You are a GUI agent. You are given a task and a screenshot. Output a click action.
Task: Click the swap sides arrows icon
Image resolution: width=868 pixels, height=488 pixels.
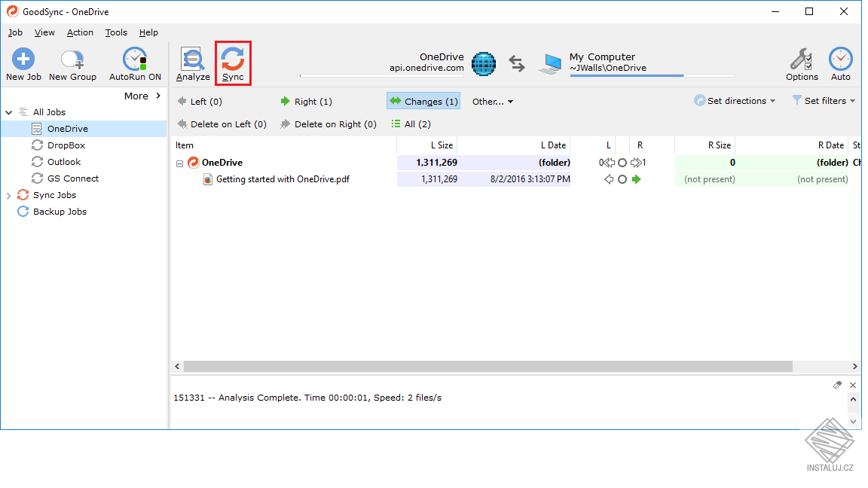517,63
